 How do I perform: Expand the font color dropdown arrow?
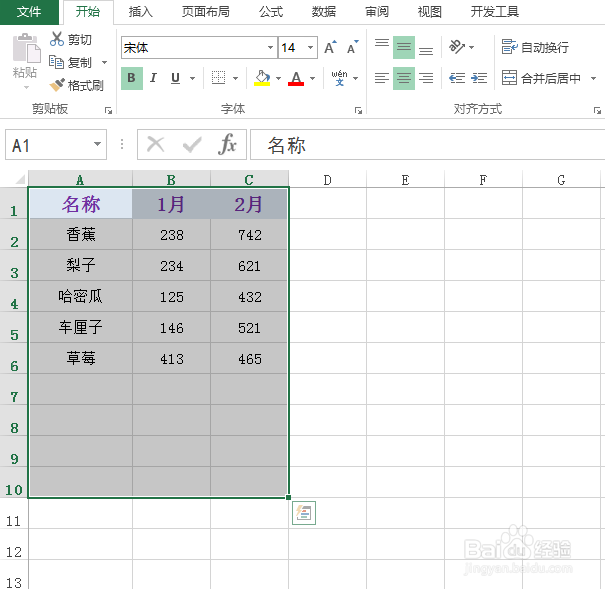point(313,78)
